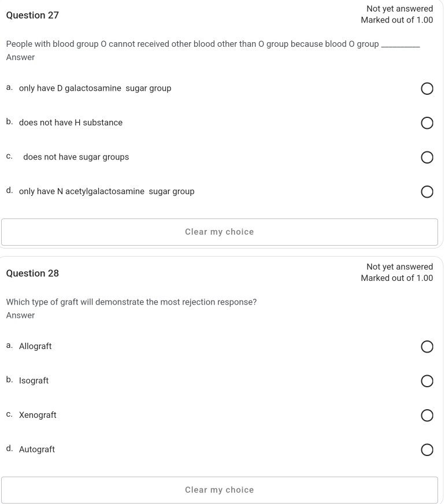Click 'Clear my choice' under Question 27

[x=219, y=231]
